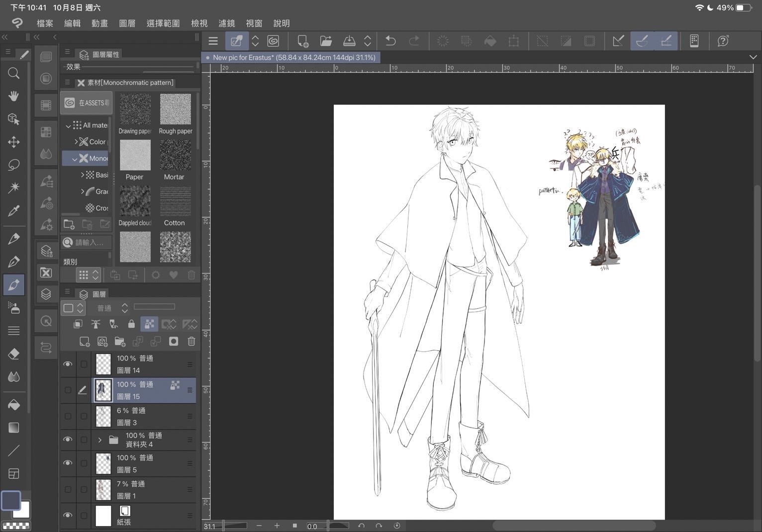Expand the Color pattern material folder
The width and height of the screenshot is (762, 532).
pyautogui.click(x=76, y=142)
